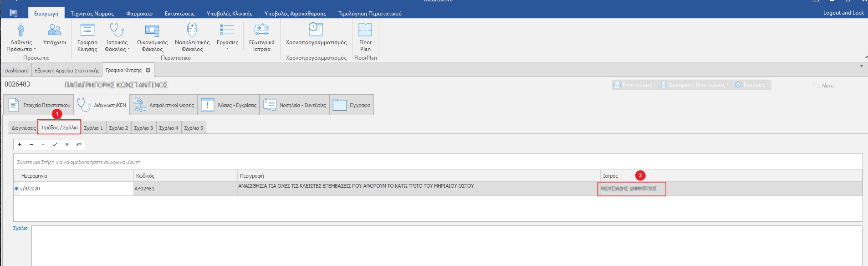Screen dimensions: 868x266
Task: Select the Ασφαλιστικοί Φορείς tab
Action: coord(165,105)
